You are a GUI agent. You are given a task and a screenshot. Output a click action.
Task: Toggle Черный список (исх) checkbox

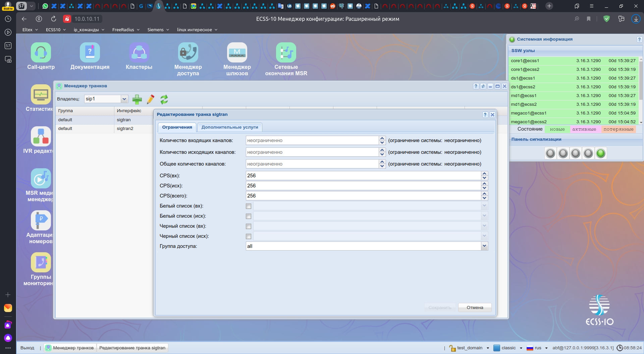coord(249,236)
